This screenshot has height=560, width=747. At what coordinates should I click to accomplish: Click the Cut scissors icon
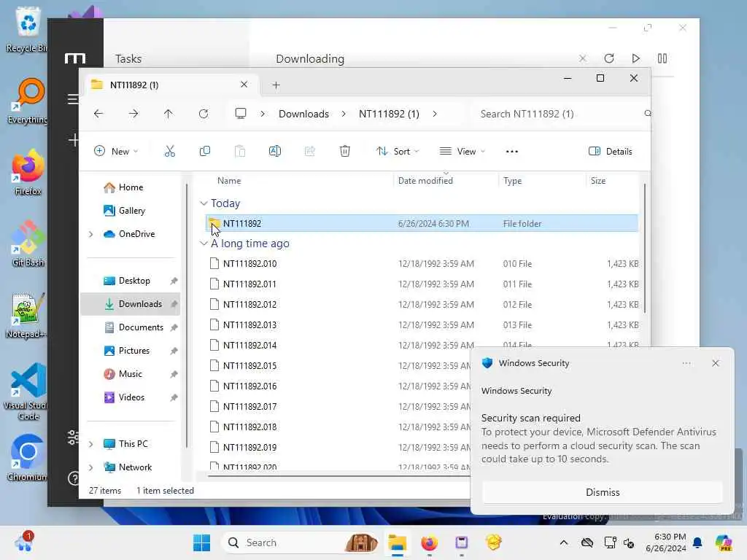[x=169, y=152]
